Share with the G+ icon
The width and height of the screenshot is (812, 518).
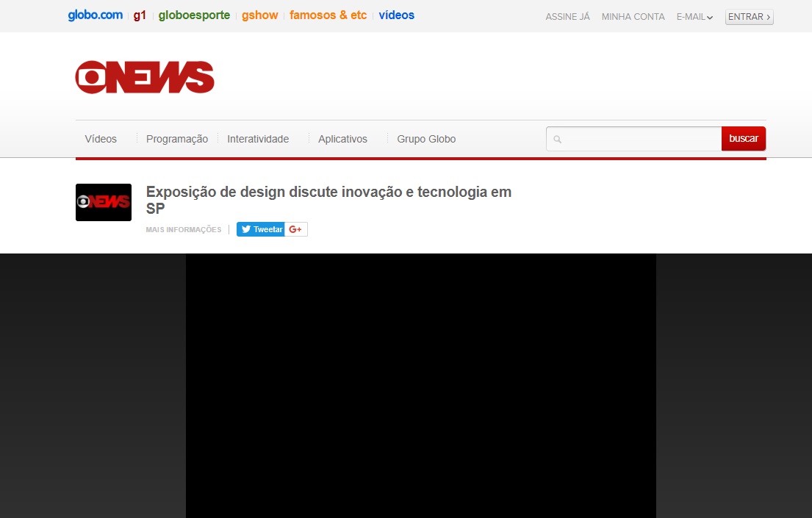pos(295,229)
